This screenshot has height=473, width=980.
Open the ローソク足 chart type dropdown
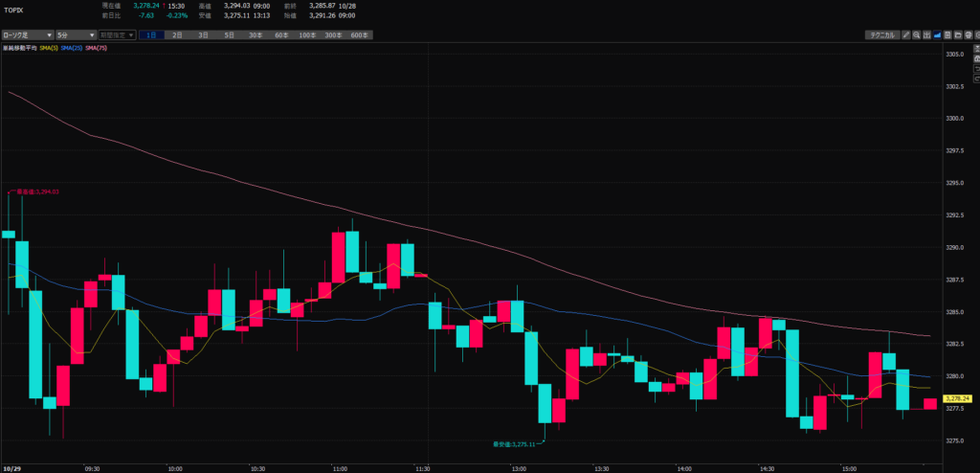pyautogui.click(x=27, y=34)
